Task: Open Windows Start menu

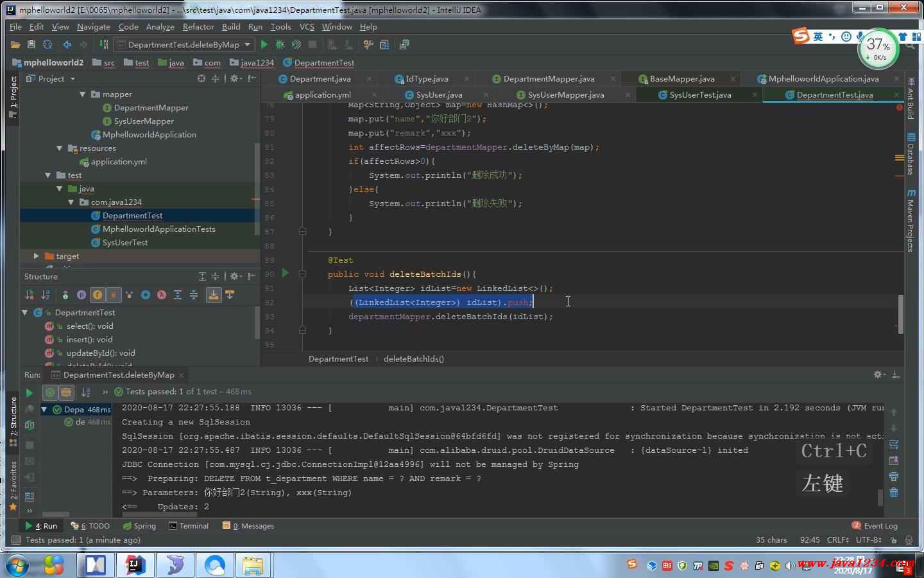Action: point(17,565)
